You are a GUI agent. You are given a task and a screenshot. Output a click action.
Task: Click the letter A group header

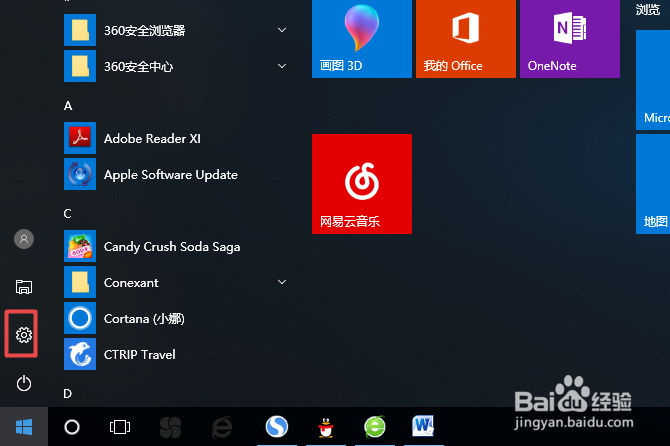[x=68, y=106]
